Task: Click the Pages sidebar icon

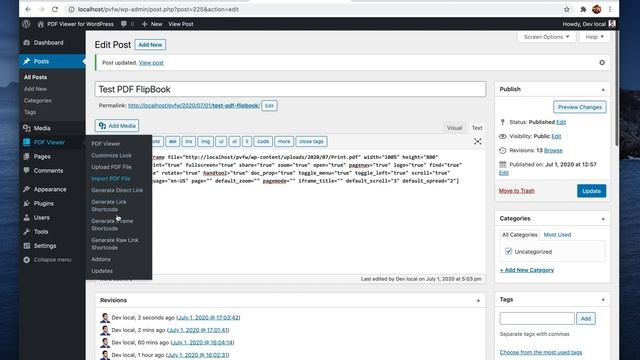Action: click(27, 156)
